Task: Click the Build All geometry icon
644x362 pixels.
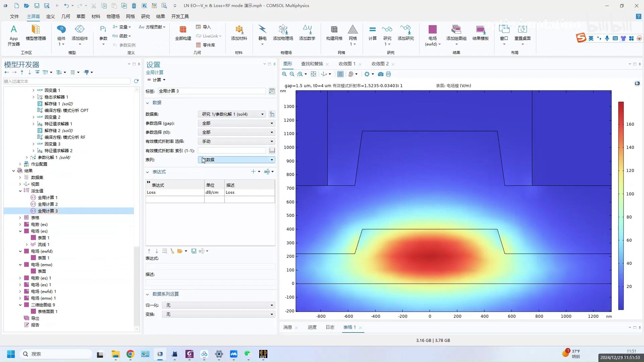Action: click(x=183, y=30)
